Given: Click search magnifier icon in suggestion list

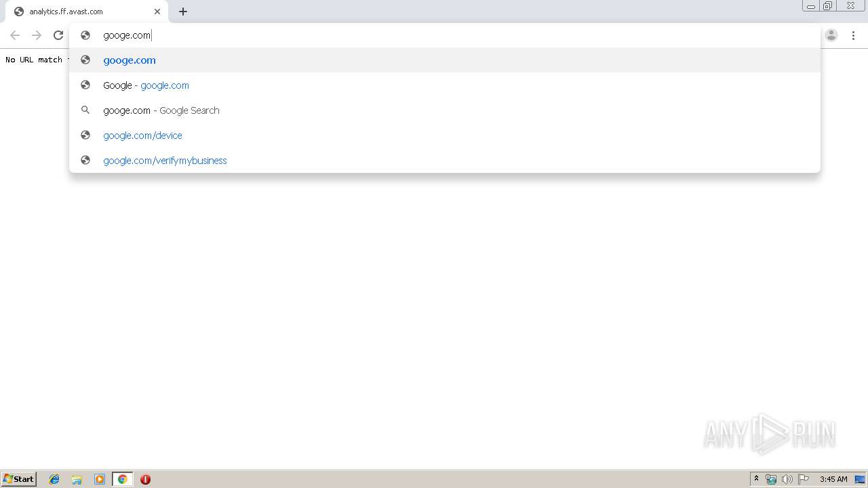Looking at the screenshot, I should tap(85, 110).
